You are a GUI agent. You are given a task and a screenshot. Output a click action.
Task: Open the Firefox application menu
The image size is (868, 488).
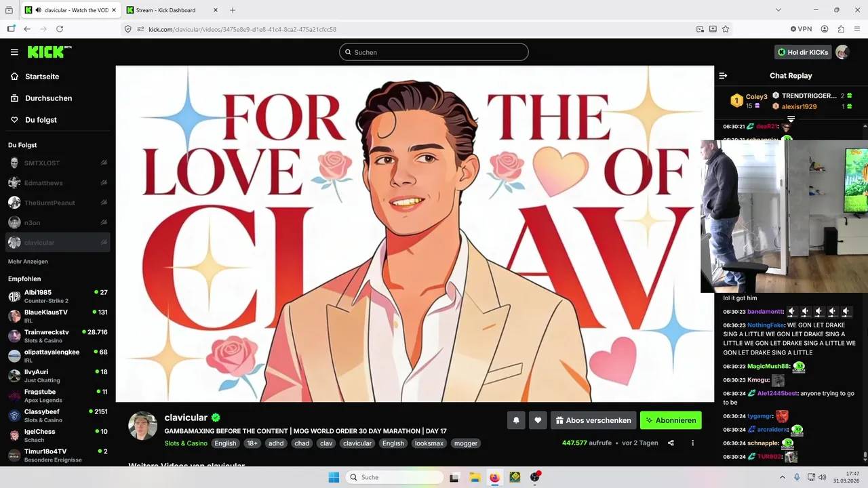(x=857, y=29)
